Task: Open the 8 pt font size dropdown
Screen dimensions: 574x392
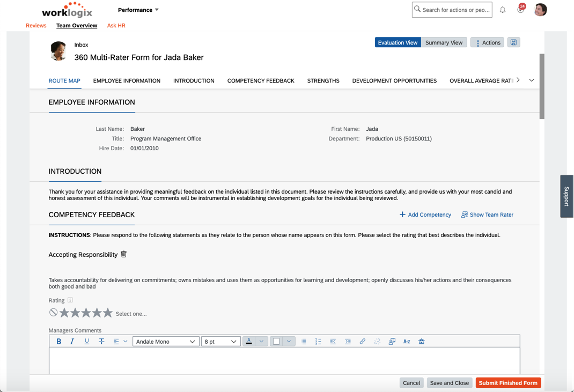Action: [x=220, y=341]
